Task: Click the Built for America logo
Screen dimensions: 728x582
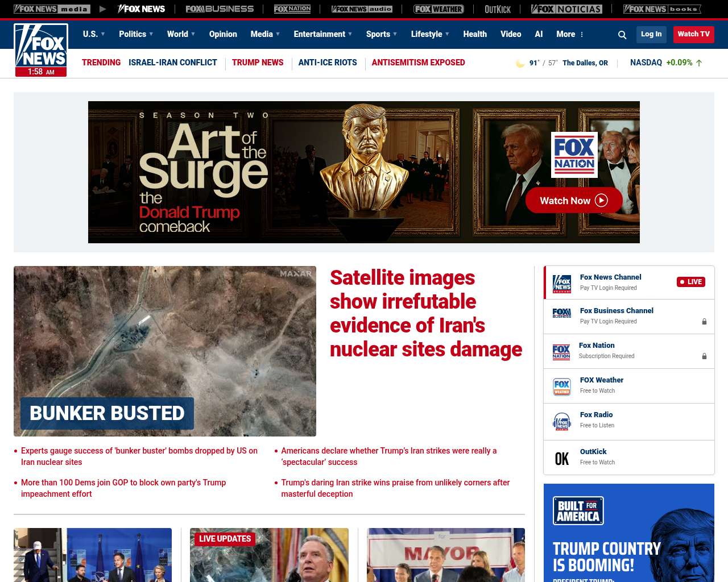Action: pos(578,510)
